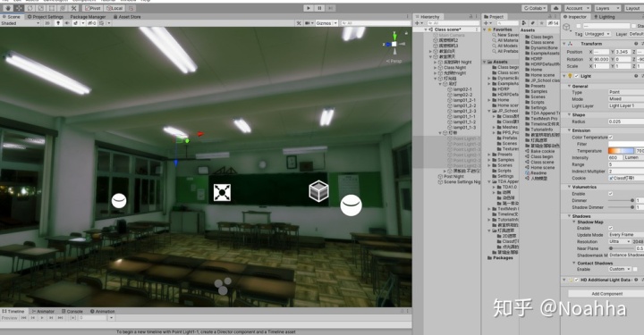
Task: Click the Temperature gradient slider
Action: (x=621, y=151)
